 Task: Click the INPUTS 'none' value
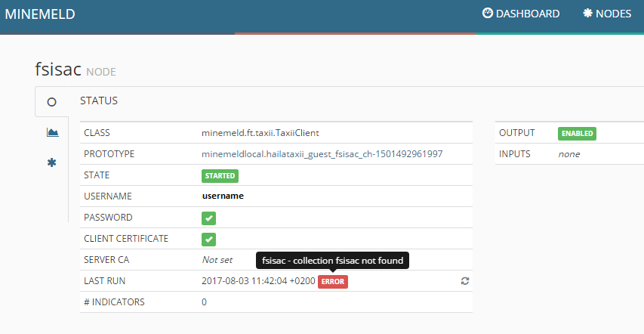[569, 154]
